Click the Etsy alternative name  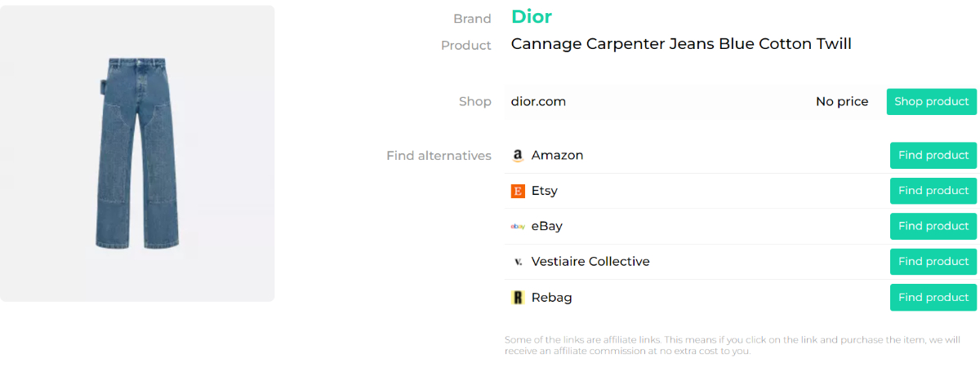pyautogui.click(x=544, y=191)
